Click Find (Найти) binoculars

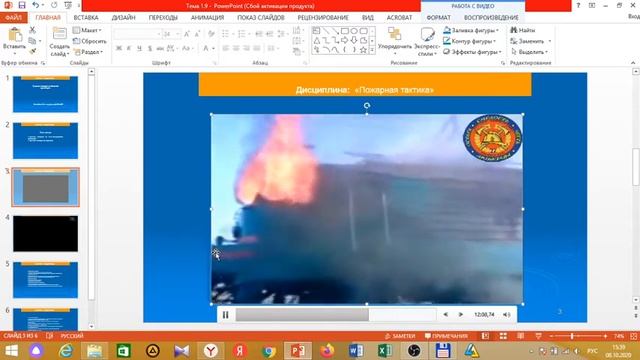pos(523,30)
